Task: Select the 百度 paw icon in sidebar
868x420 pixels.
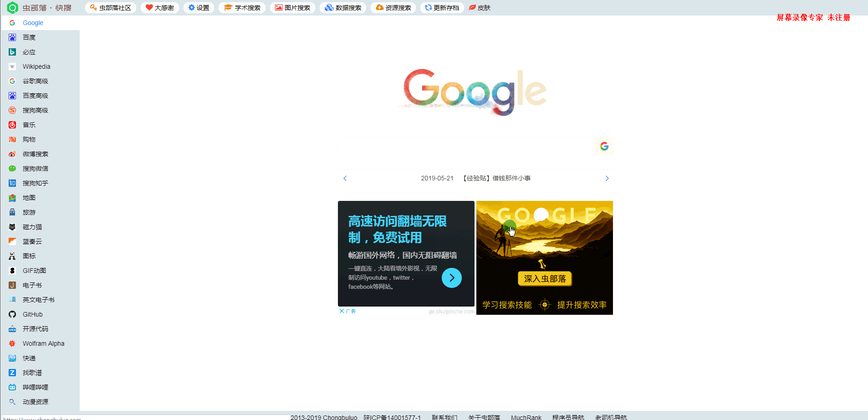Action: [12, 37]
